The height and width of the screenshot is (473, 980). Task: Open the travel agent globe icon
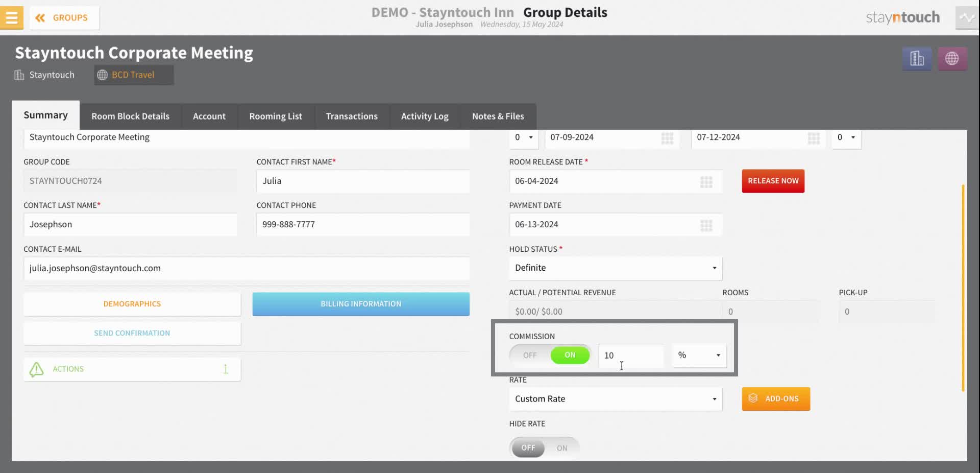[x=952, y=59]
